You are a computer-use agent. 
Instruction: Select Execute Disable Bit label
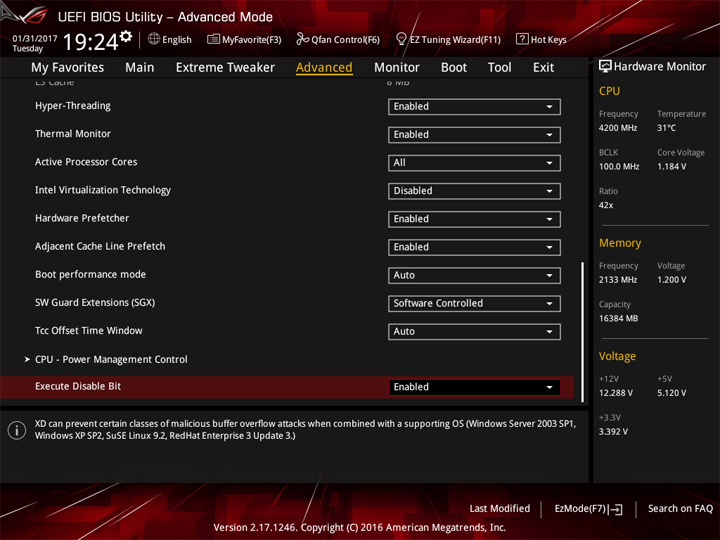point(78,386)
